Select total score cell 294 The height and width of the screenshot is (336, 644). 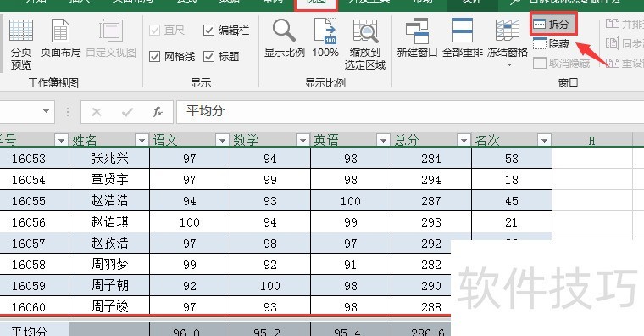pyautogui.click(x=431, y=179)
